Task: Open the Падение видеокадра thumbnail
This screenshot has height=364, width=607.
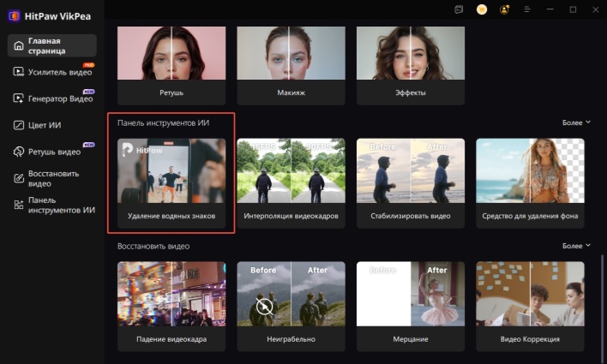Action: click(x=171, y=294)
